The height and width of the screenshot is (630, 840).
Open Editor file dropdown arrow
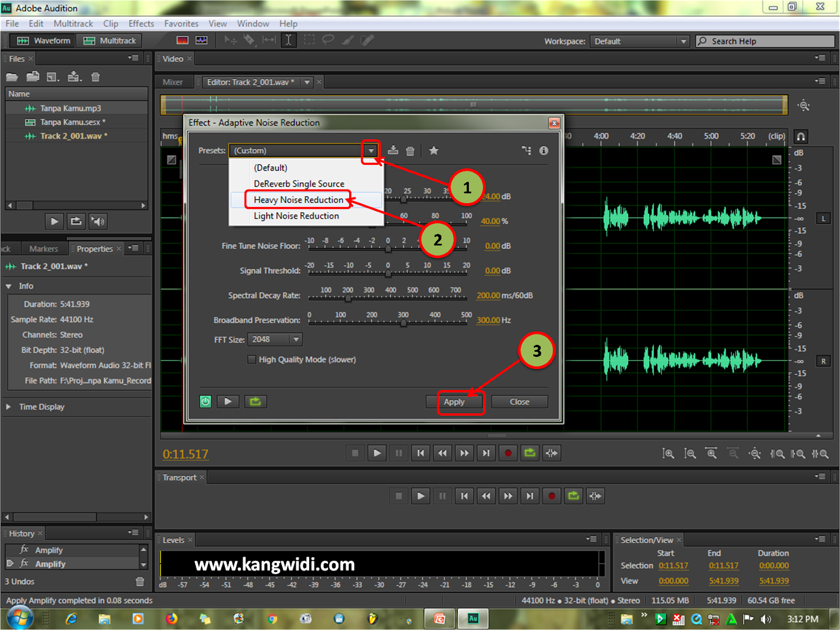click(x=307, y=82)
